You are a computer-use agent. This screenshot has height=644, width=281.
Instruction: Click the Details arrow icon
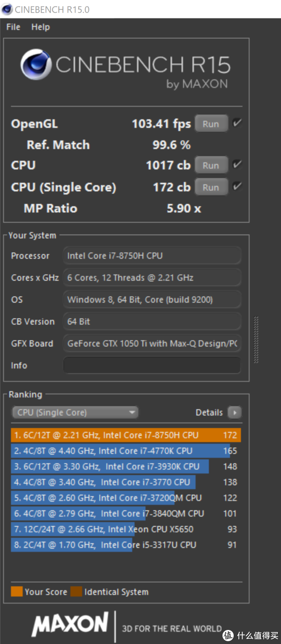coord(234,413)
